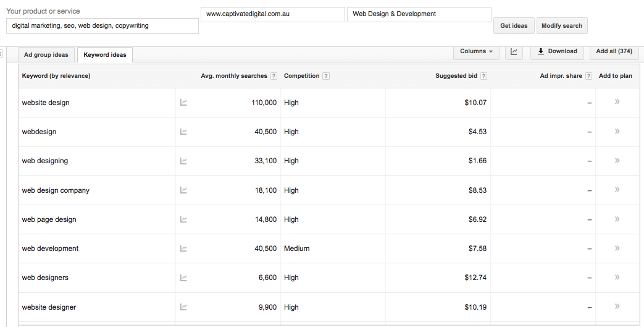Viewport: 644px width, 327px height.
Task: Add webdesign to plan
Action: pyautogui.click(x=617, y=131)
